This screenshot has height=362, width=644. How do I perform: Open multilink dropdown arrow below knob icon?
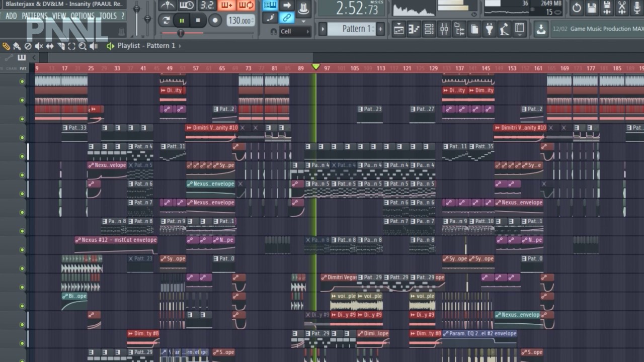303,22
